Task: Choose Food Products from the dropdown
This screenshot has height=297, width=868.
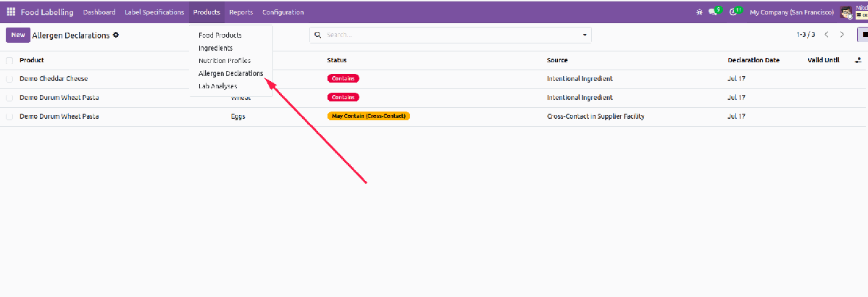Action: click(220, 35)
